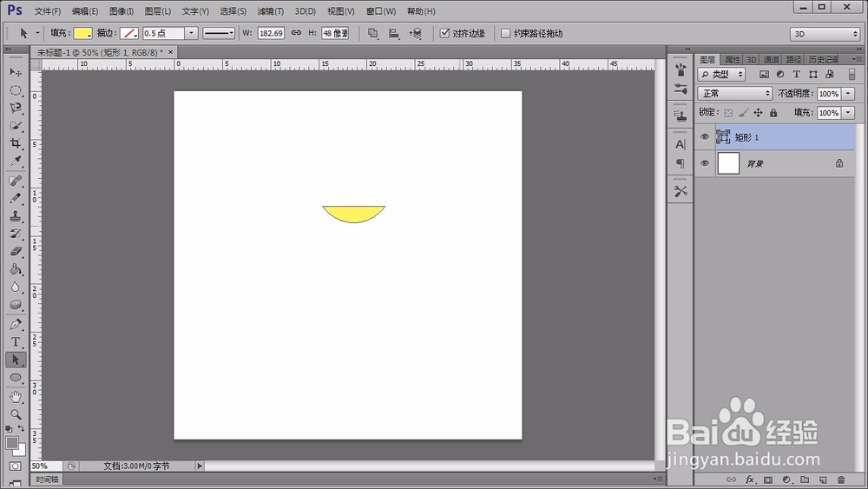This screenshot has height=489, width=868.
Task: Select the Paint Bucket tool
Action: tap(16, 269)
